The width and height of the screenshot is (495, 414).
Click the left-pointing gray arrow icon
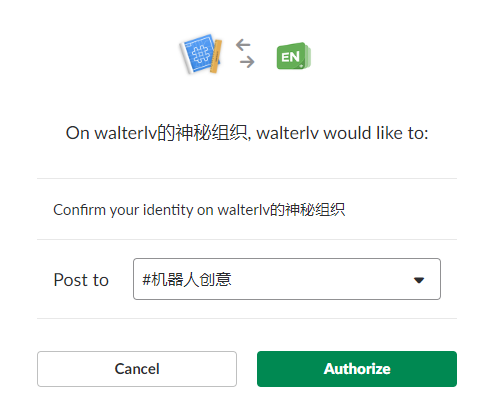243,45
